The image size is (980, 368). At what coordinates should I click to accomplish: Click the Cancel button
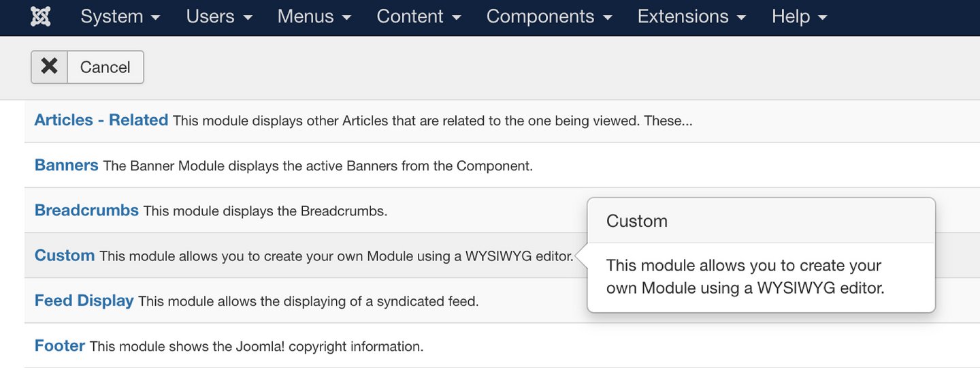87,67
